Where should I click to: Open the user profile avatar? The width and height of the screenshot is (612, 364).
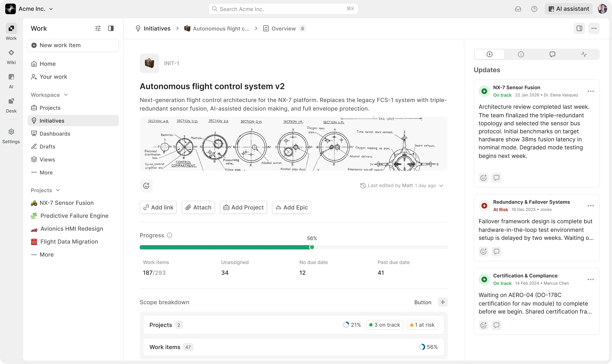point(602,9)
